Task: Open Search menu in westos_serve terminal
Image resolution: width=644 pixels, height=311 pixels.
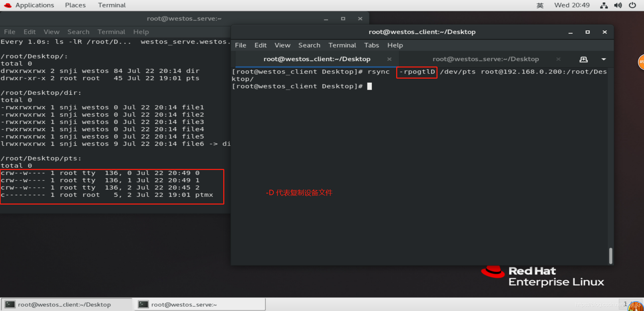Action: (x=78, y=32)
